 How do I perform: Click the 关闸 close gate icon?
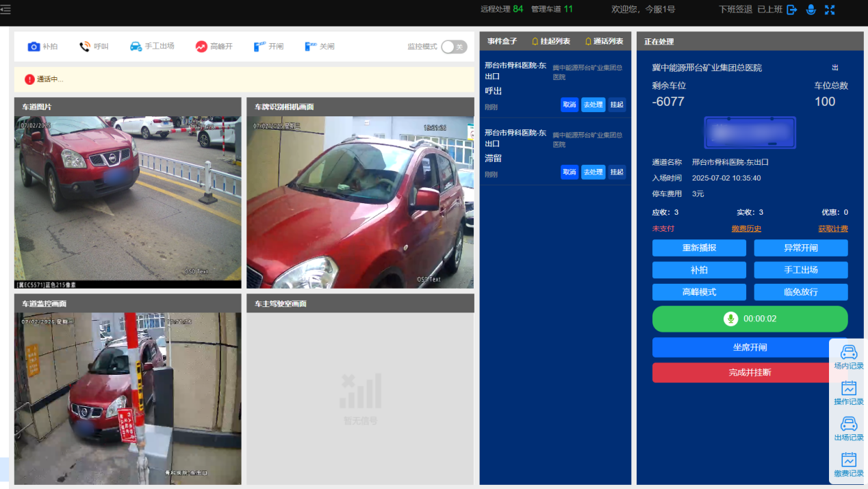click(x=311, y=47)
